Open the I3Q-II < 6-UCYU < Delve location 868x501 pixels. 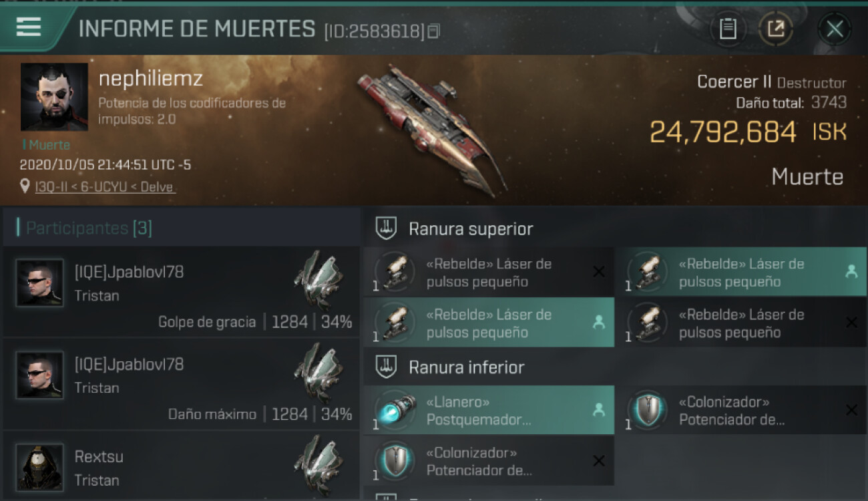pyautogui.click(x=105, y=187)
